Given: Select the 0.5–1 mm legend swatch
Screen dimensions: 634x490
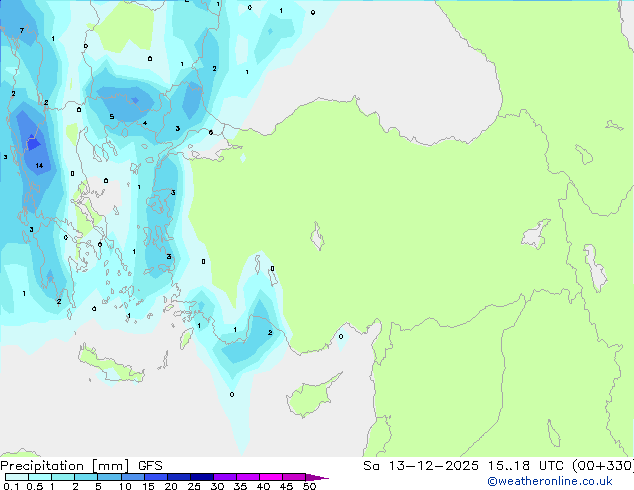Looking at the screenshot, I should pyautogui.click(x=40, y=477).
